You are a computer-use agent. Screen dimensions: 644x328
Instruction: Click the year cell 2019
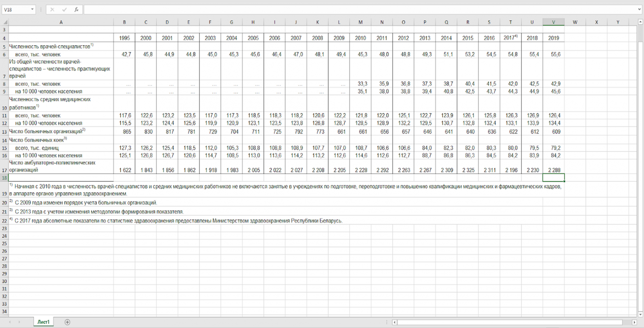tap(554, 38)
